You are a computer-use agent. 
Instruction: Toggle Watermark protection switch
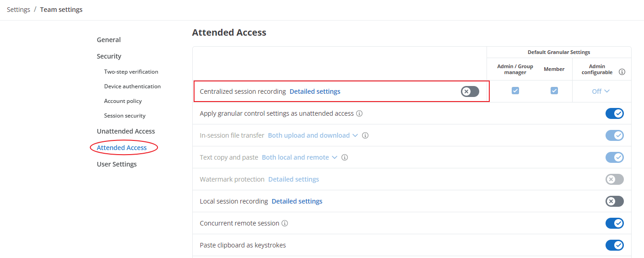[615, 179]
